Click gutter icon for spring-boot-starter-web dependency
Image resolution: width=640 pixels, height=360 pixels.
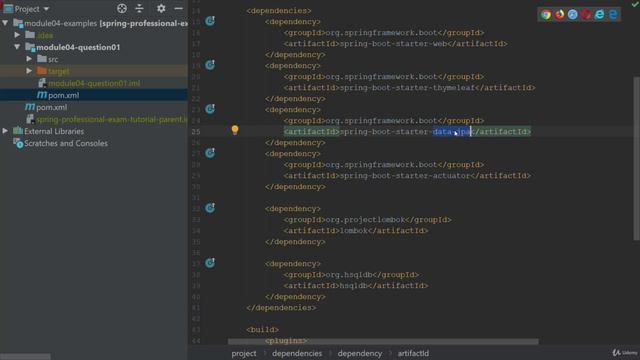210,21
